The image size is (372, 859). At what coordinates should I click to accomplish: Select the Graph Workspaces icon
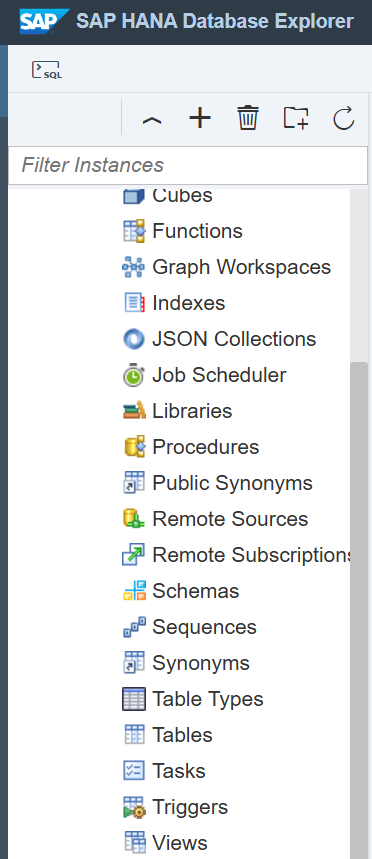point(134,267)
